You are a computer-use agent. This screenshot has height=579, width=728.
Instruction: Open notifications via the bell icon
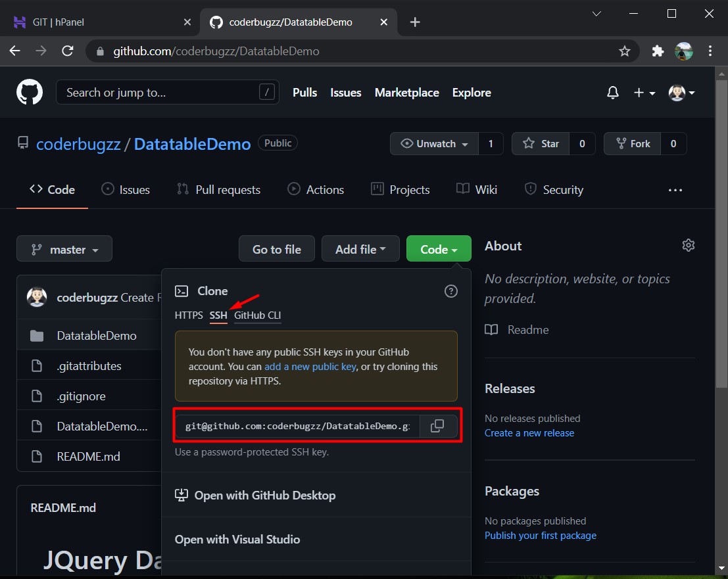612,93
